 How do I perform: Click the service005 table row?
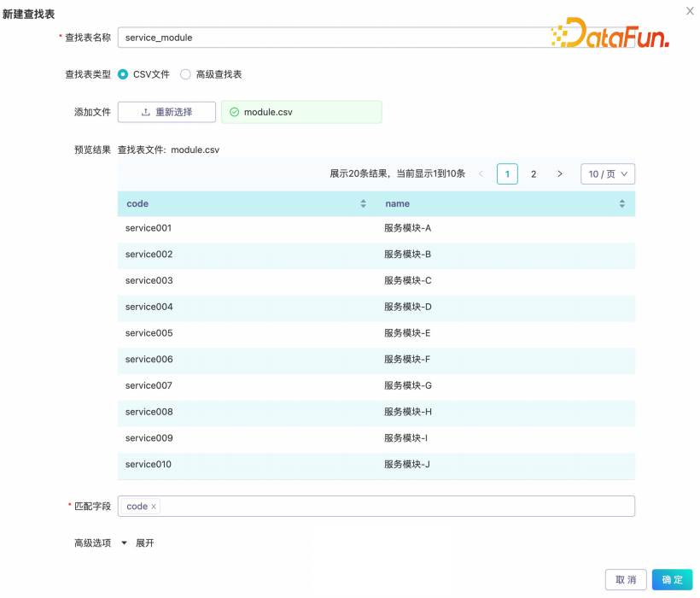pos(376,333)
